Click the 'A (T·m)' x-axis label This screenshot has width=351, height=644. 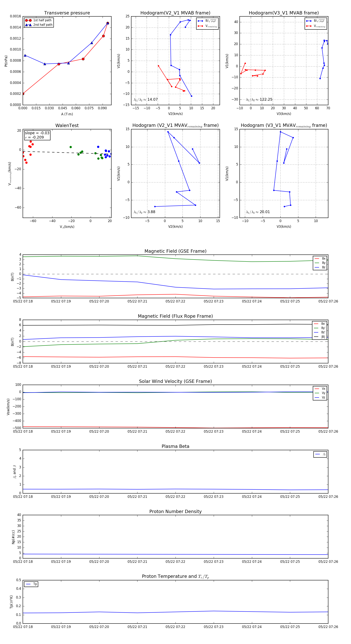click(67, 114)
